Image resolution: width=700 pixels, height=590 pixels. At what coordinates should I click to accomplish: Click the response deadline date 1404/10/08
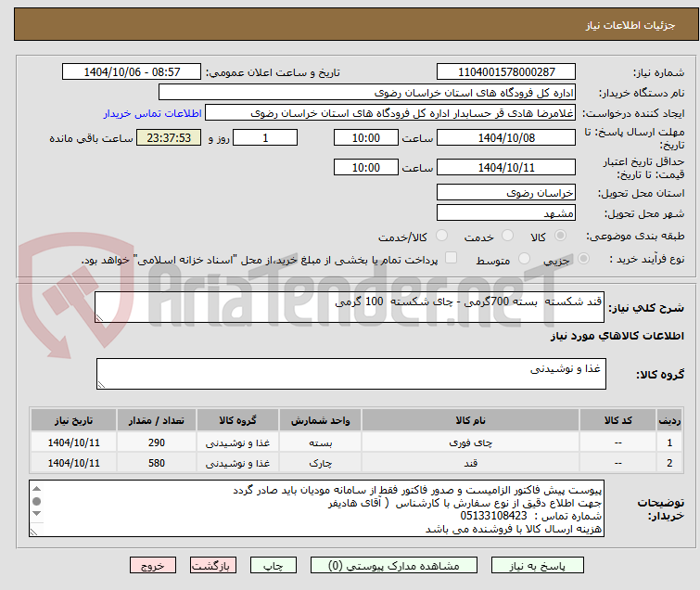(x=506, y=137)
